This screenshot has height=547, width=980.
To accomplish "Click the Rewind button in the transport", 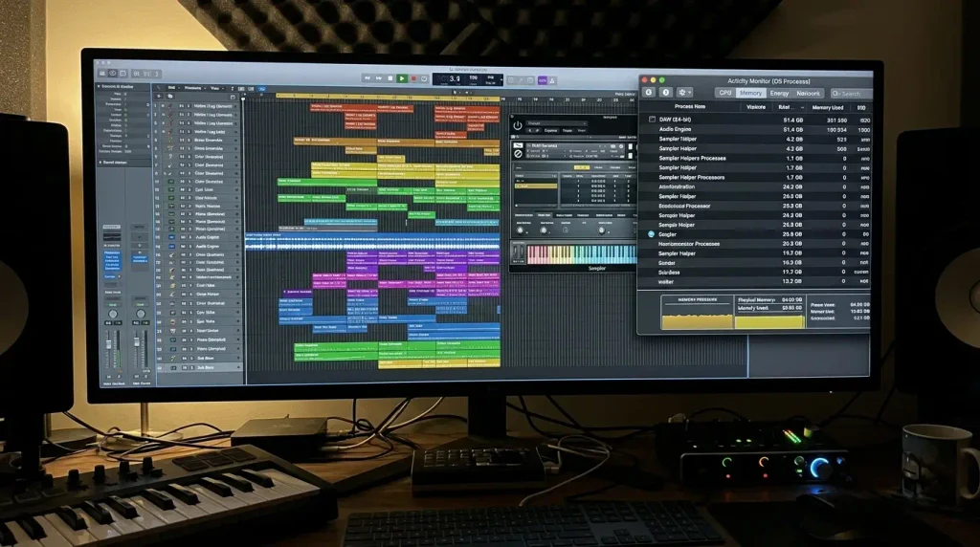I will pyautogui.click(x=367, y=78).
